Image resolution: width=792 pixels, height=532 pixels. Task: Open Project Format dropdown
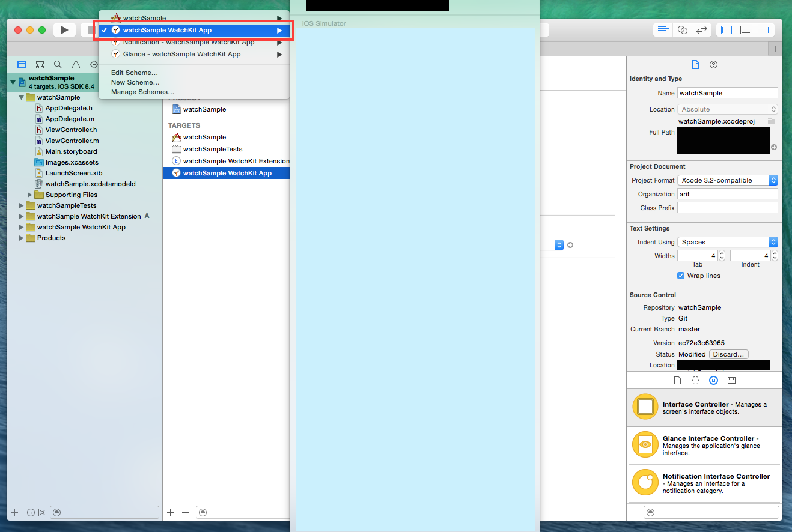coord(728,180)
